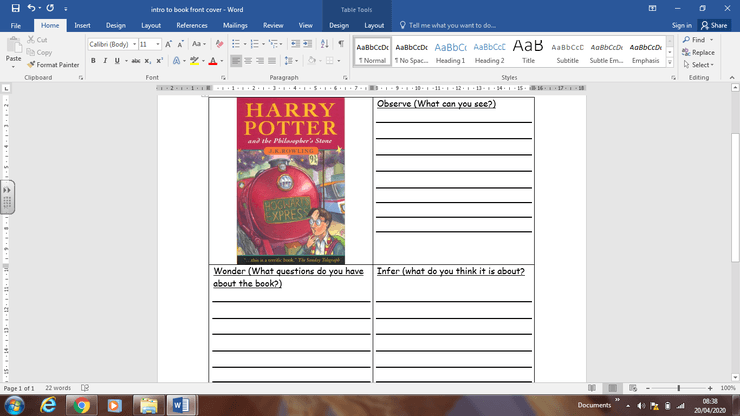Viewport: 740px width, 416px height.
Task: Align text to the right
Action: [260, 60]
